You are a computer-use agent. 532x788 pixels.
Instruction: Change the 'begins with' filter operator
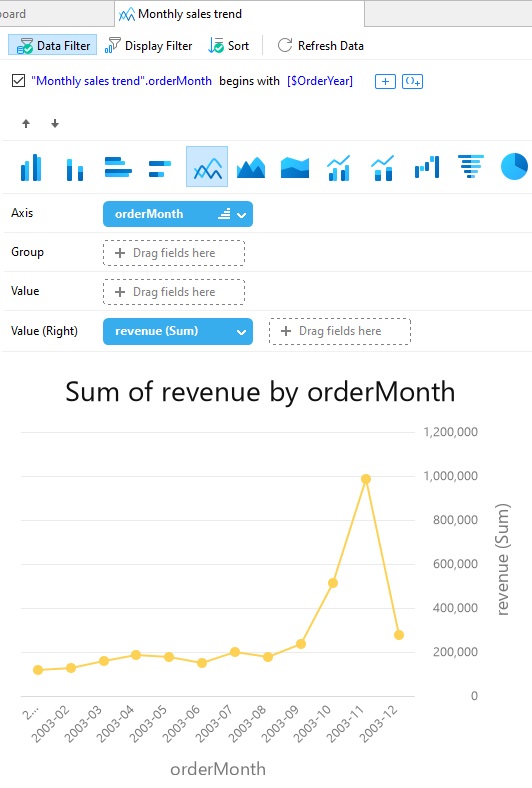coord(249,81)
